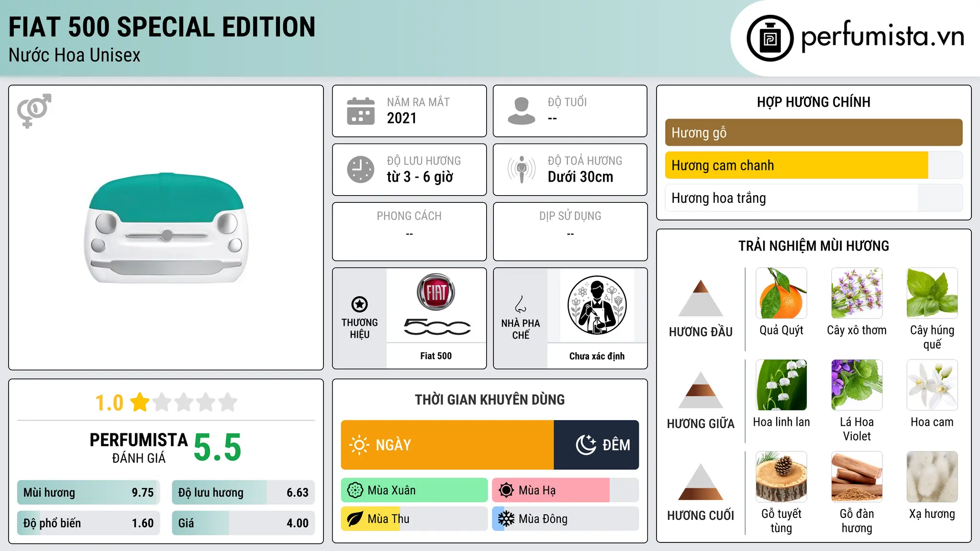Select the Xạ hương musk image

[x=932, y=477]
